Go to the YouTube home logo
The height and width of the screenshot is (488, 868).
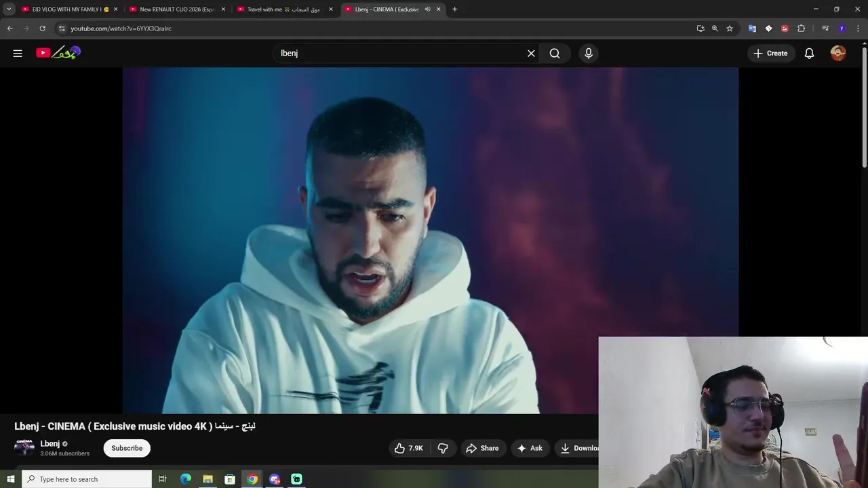(x=58, y=53)
